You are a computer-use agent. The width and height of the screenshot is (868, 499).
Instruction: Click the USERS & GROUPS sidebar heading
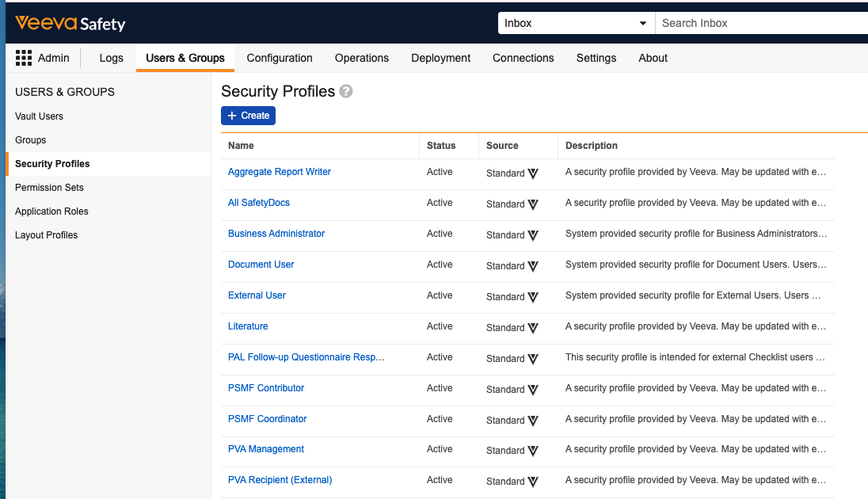point(65,92)
